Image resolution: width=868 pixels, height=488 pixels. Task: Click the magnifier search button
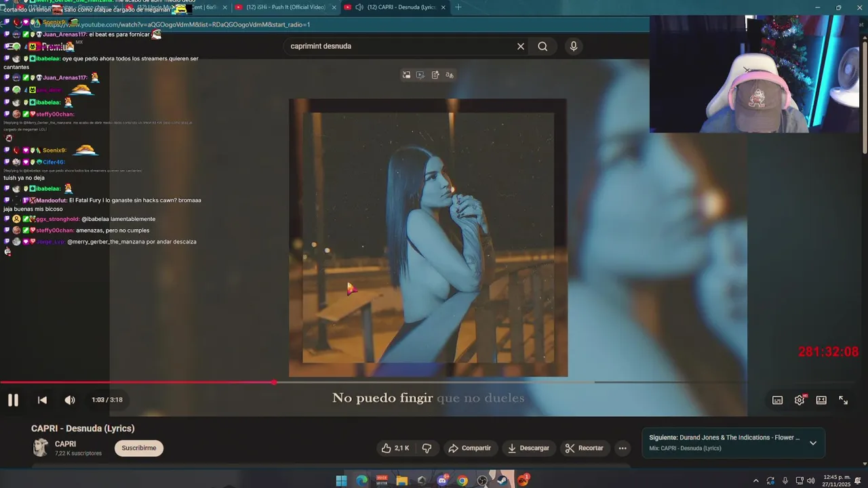(542, 46)
